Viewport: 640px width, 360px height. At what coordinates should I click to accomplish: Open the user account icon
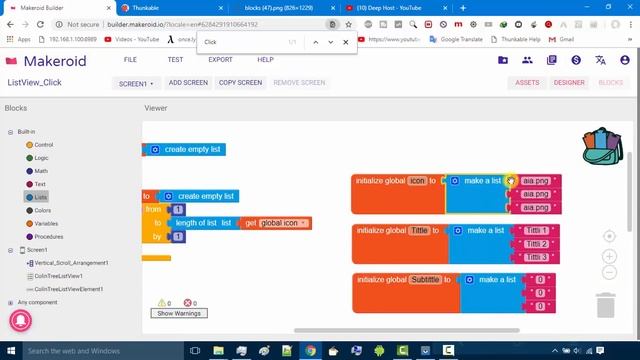point(624,60)
